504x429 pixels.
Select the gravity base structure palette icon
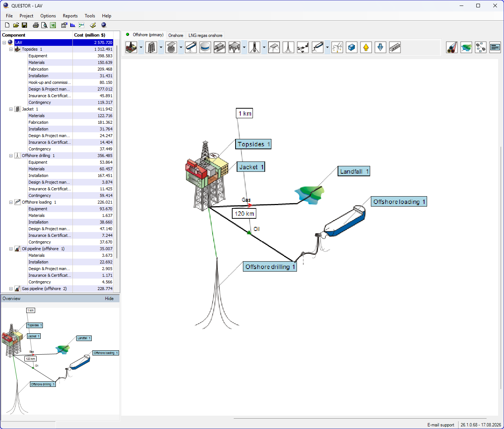pos(171,47)
